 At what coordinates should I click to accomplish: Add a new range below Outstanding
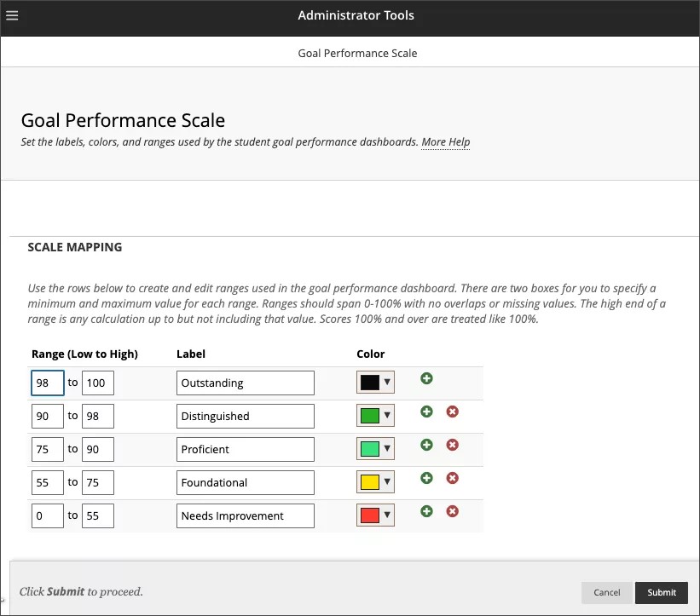(x=426, y=378)
